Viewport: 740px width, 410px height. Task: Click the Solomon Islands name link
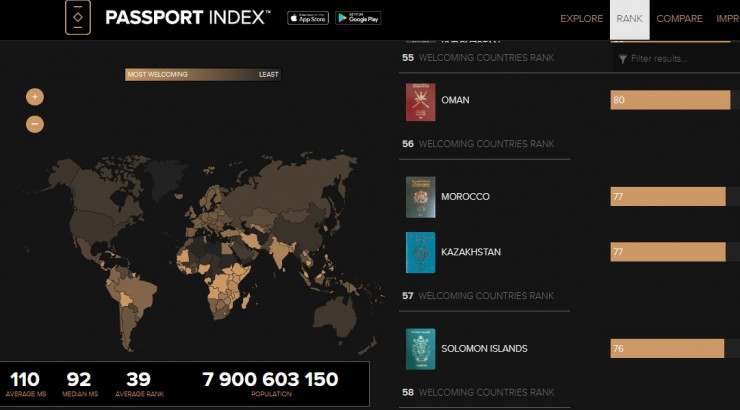coord(484,349)
